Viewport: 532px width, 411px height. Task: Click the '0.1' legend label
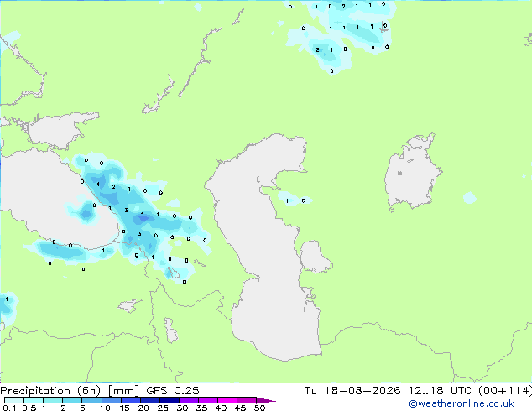click(9, 408)
